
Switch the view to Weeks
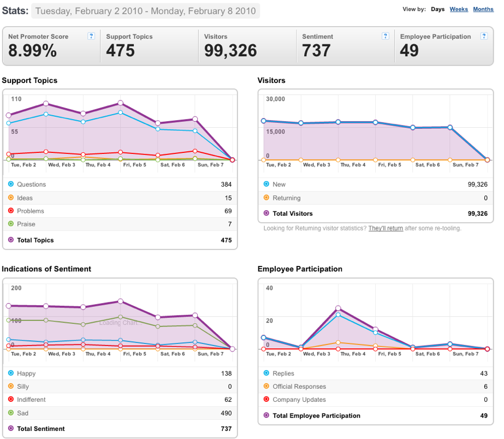point(459,9)
